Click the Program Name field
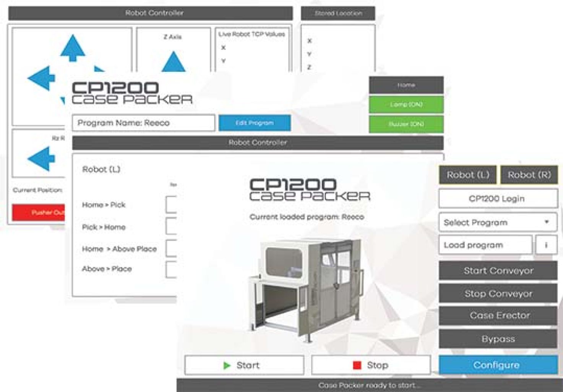 click(x=143, y=123)
